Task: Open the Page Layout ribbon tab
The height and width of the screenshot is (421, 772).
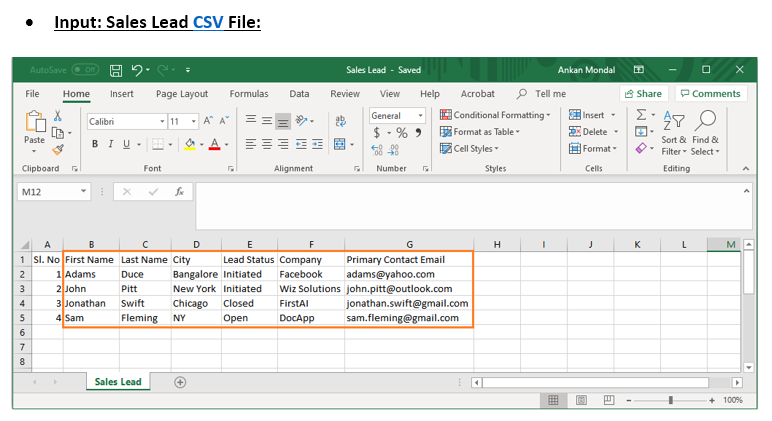Action: tap(182, 94)
